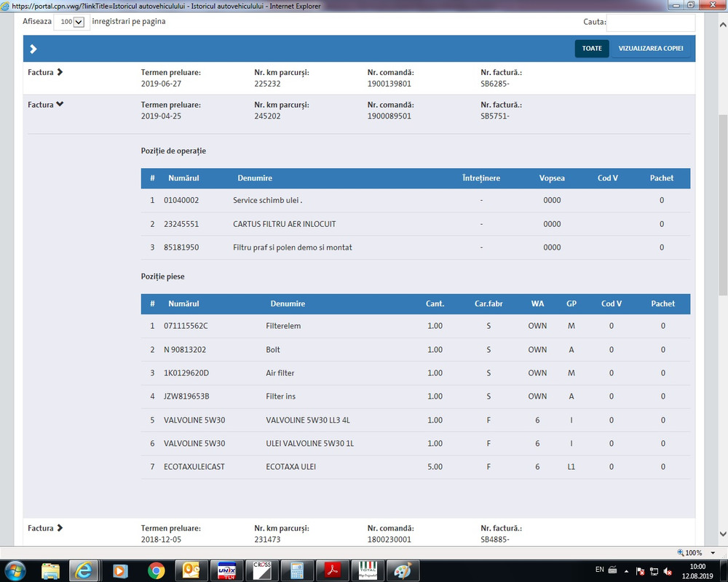
Task: Click the volume muted tray icon
Action: click(x=668, y=571)
